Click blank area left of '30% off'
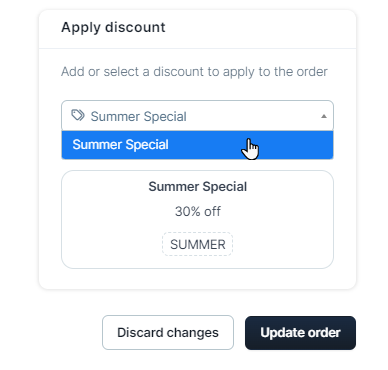Viewport: 388px width, 370px height. pyautogui.click(x=118, y=211)
